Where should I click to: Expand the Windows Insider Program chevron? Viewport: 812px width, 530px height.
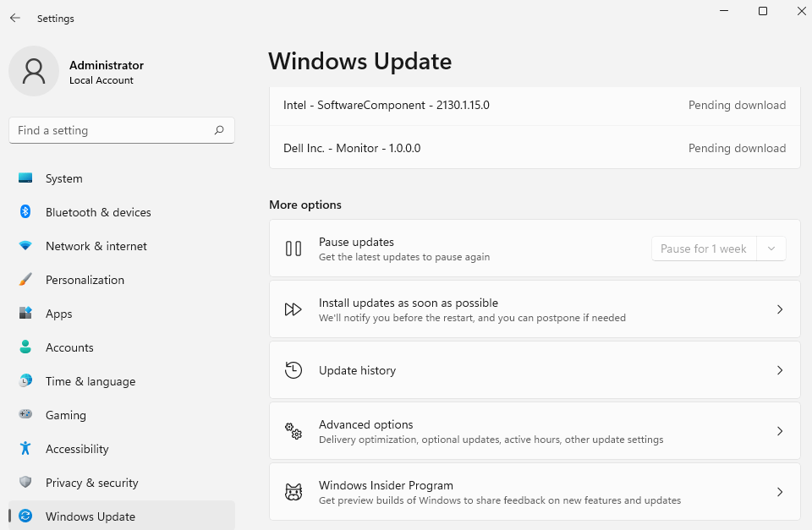pyautogui.click(x=780, y=492)
